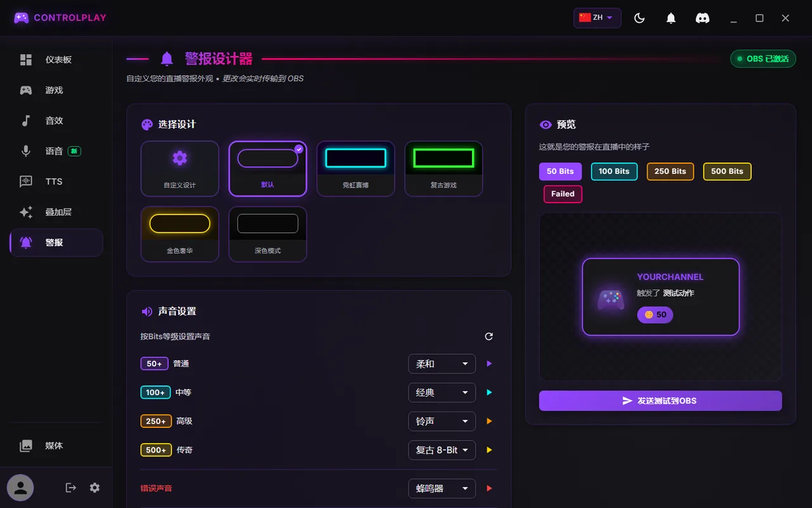Select the 自定义设计 design card

point(180,169)
